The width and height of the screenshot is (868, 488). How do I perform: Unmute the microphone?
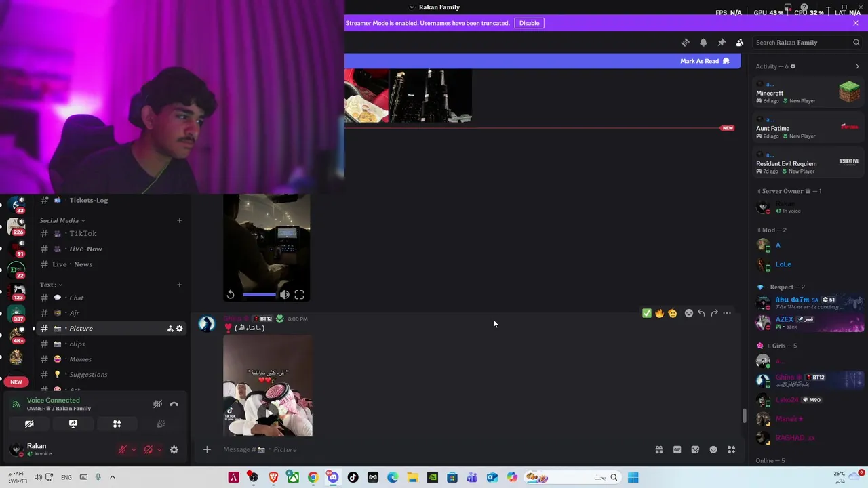click(122, 449)
